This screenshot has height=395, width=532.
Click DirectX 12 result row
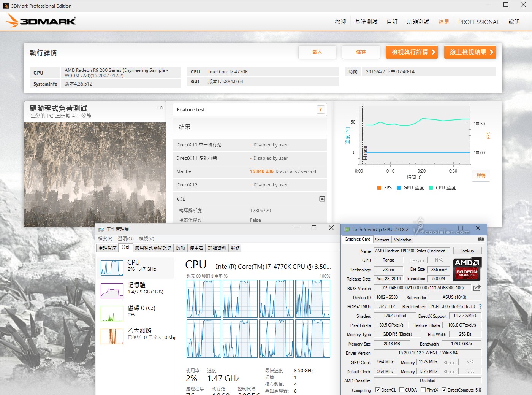(250, 185)
